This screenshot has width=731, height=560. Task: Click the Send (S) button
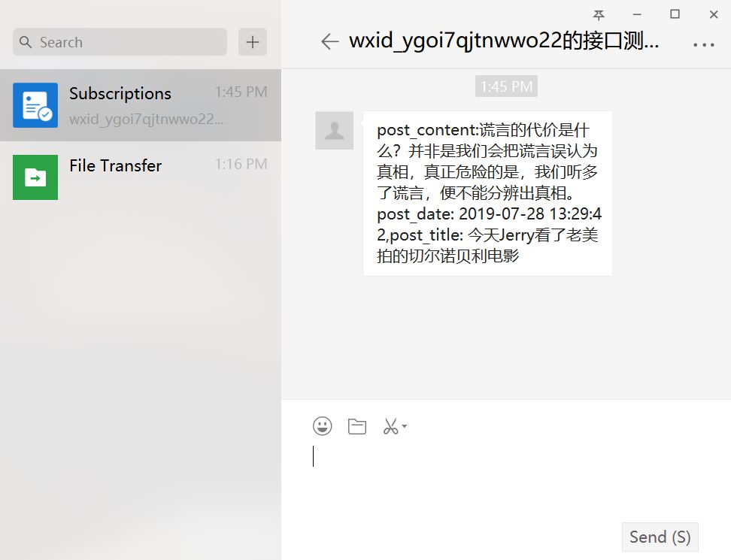[x=660, y=537]
